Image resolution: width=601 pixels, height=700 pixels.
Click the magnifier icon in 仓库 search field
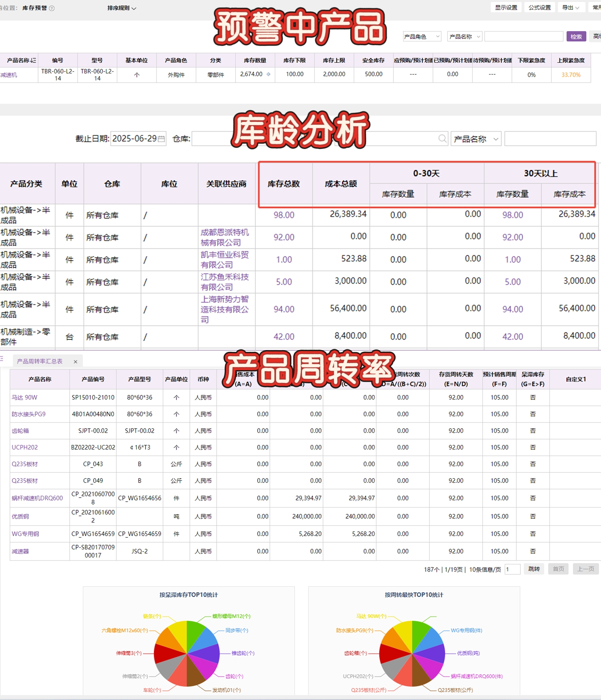click(x=442, y=139)
